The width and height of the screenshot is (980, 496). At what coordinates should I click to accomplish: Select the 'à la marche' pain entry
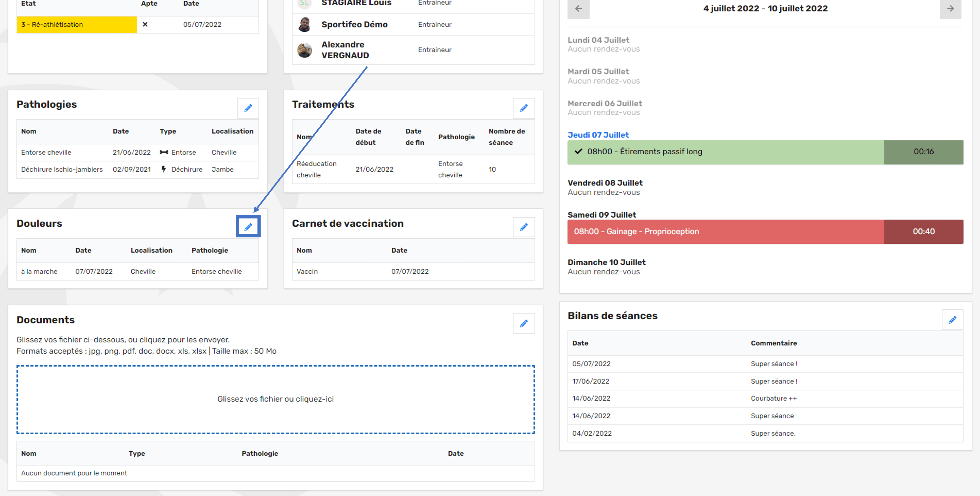(x=138, y=272)
